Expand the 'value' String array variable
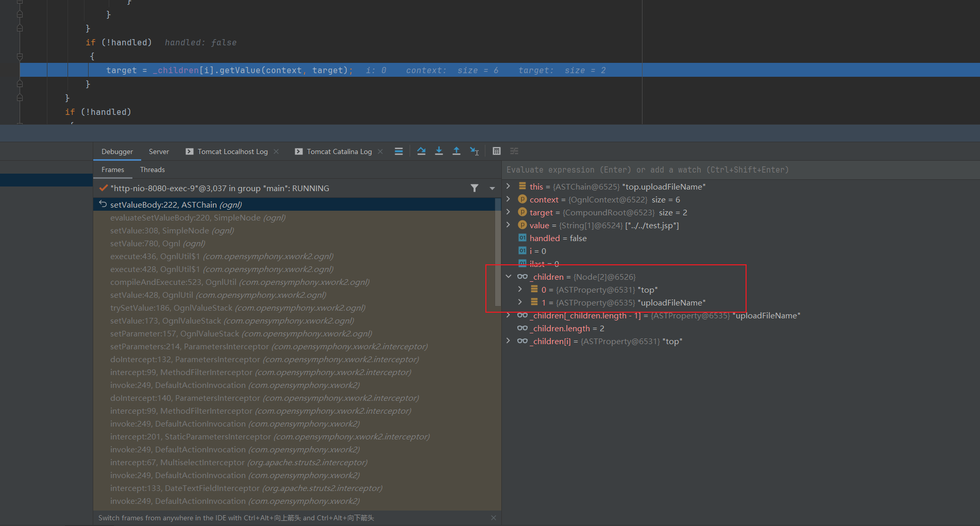 509,225
